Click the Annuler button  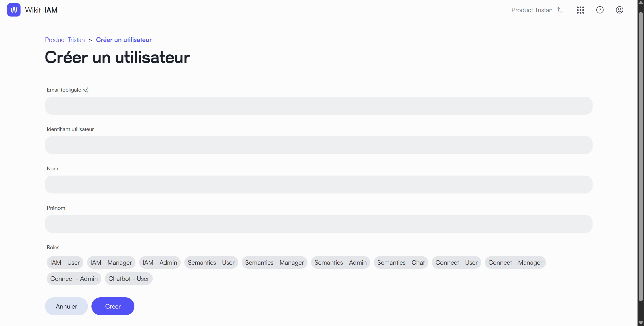click(x=66, y=306)
